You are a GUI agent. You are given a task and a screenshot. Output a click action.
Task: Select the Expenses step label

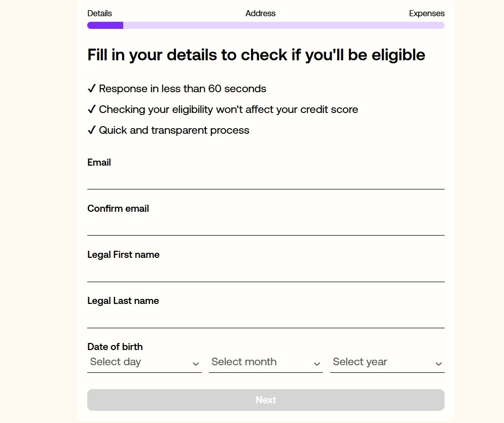426,14
